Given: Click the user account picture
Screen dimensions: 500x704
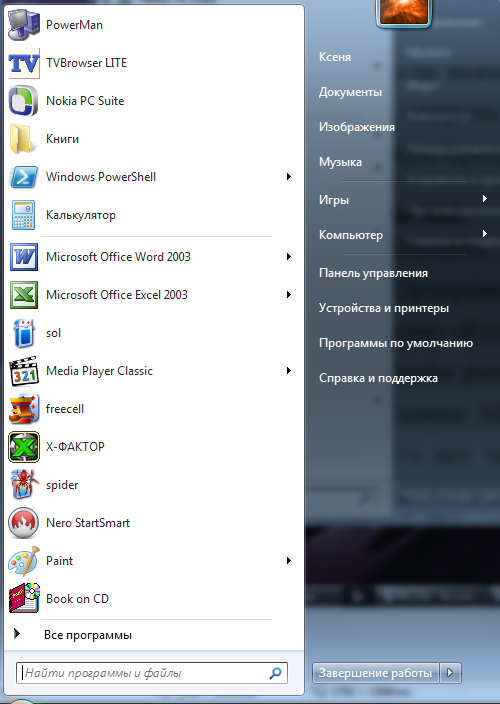Looking at the screenshot, I should pos(405,12).
